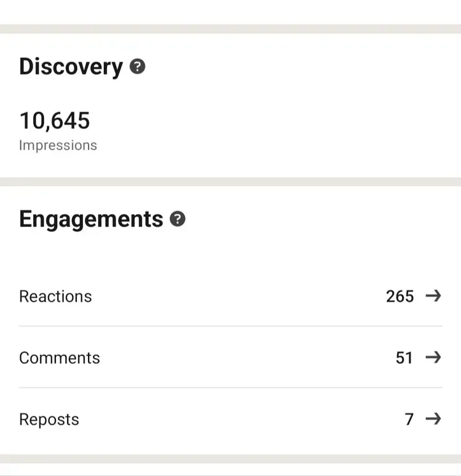The height and width of the screenshot is (476, 461).
Task: Click the divider line between Comments and Reposts
Action: click(230, 387)
